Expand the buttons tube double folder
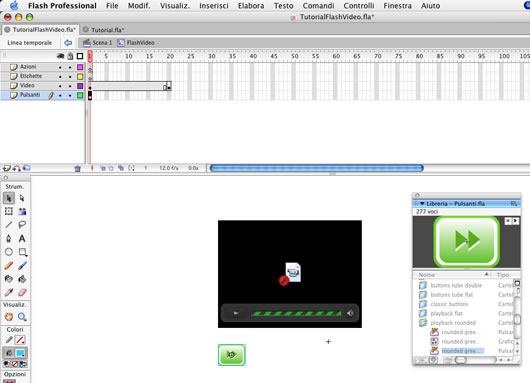The height and width of the screenshot is (383, 530). [423, 285]
